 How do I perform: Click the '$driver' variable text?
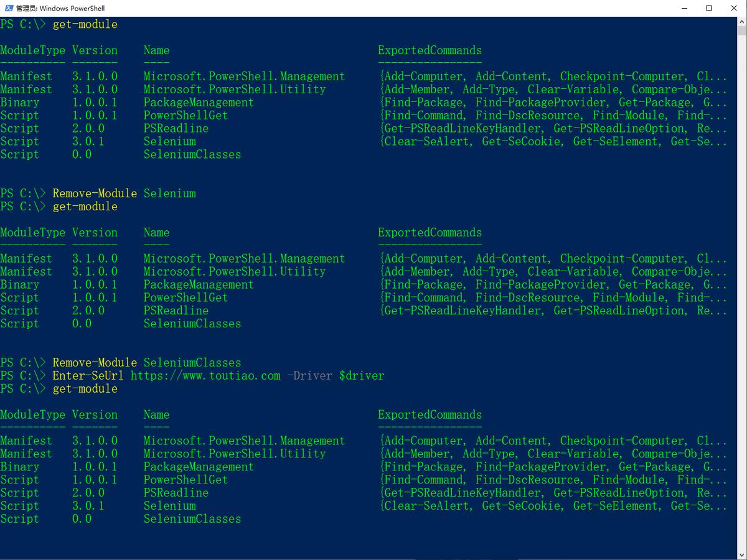(362, 376)
